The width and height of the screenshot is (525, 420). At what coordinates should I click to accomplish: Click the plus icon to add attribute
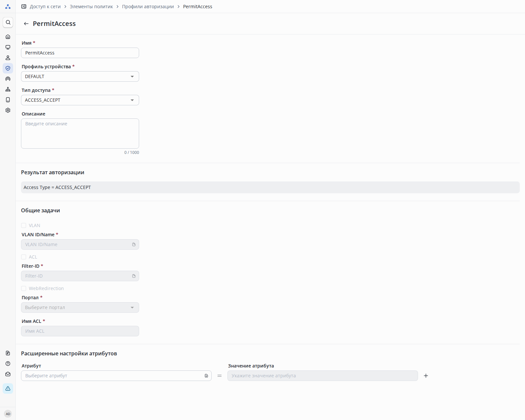[426, 376]
